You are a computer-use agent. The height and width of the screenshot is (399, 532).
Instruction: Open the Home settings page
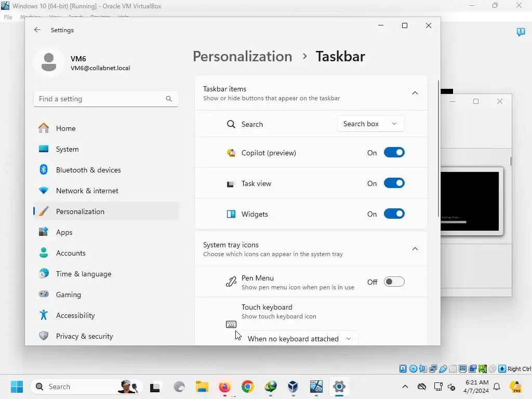tap(106, 128)
